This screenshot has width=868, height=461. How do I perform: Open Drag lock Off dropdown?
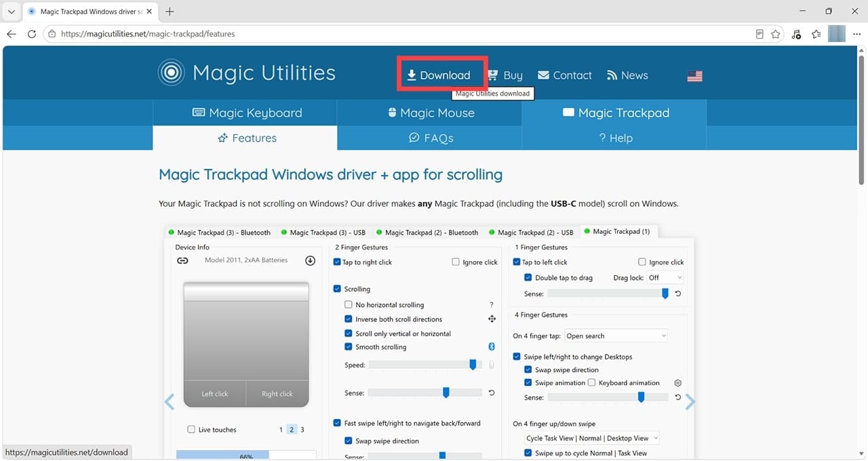[665, 278]
